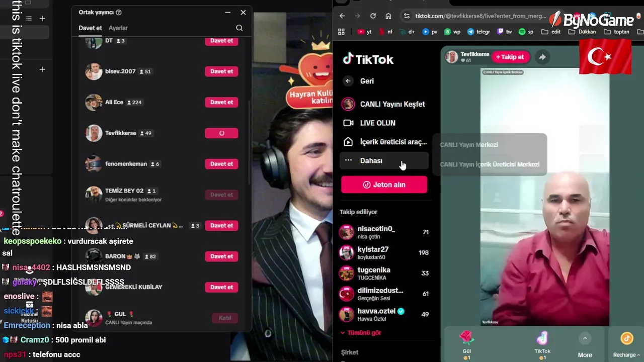Image resolution: width=644 pixels, height=362 pixels.
Task: Open the yt YouTube bookmark
Action: 364,32
